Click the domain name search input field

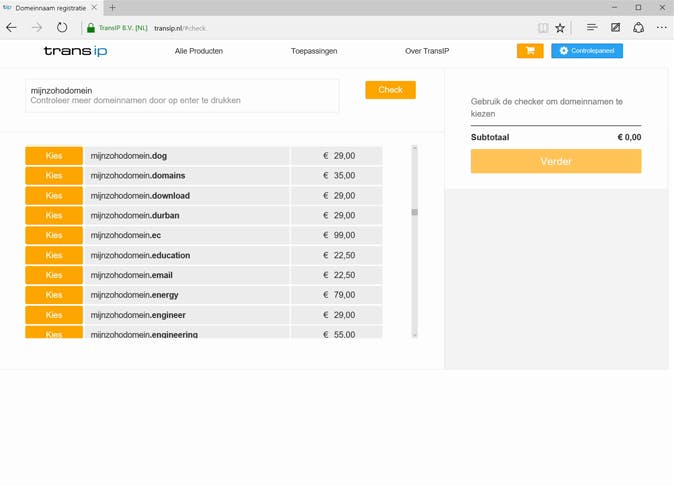click(x=182, y=95)
